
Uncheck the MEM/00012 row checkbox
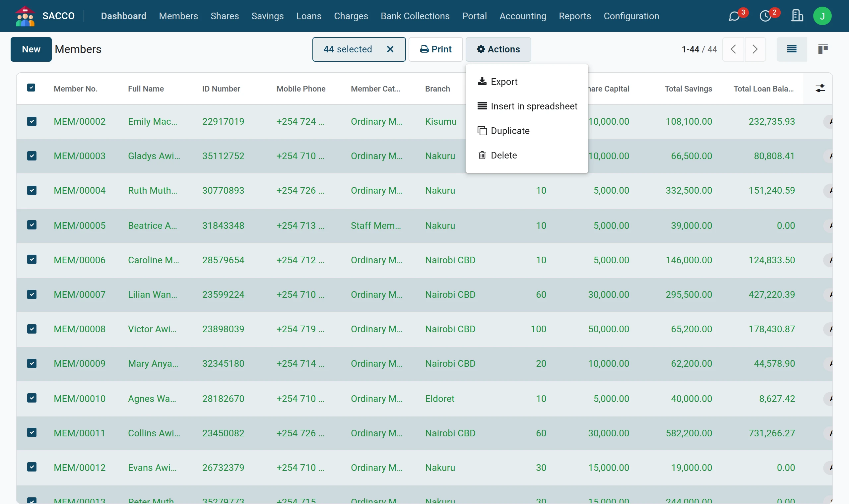32,467
